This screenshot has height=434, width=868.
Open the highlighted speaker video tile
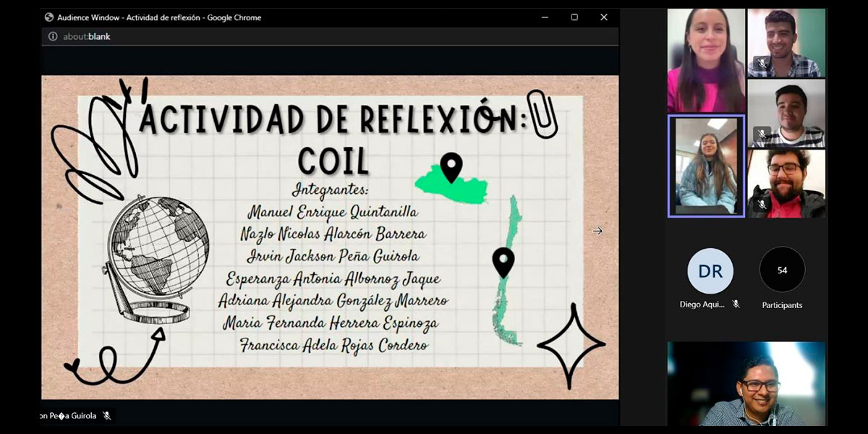(x=706, y=166)
